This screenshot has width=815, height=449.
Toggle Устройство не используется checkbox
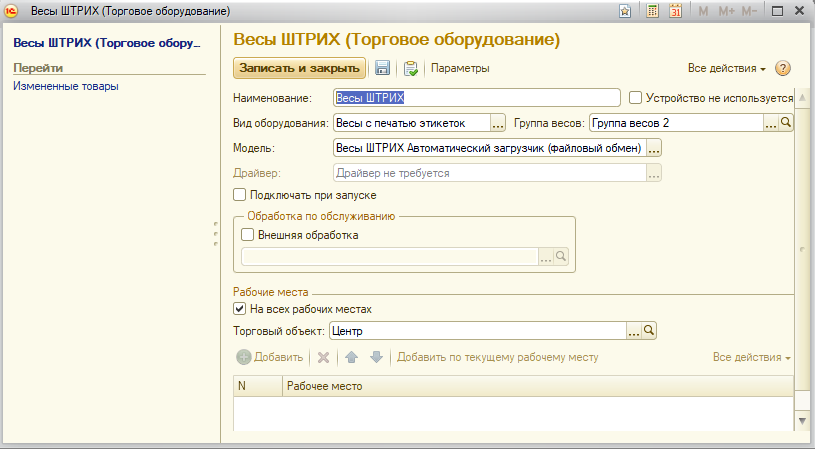(635, 98)
